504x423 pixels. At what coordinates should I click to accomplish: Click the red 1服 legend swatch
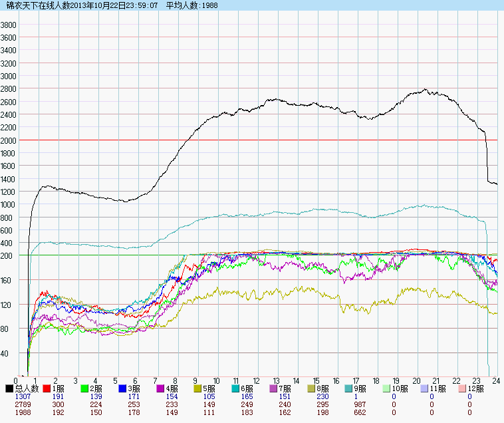47,388
